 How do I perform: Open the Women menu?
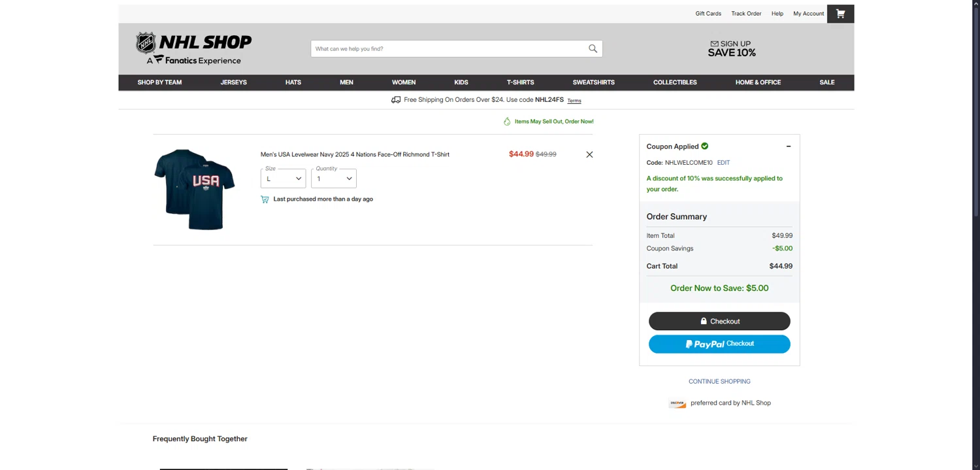pos(404,82)
